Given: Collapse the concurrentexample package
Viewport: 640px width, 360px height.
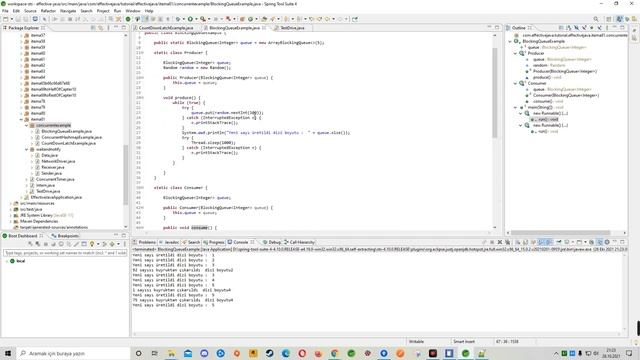Looking at the screenshot, I should (x=27, y=125).
